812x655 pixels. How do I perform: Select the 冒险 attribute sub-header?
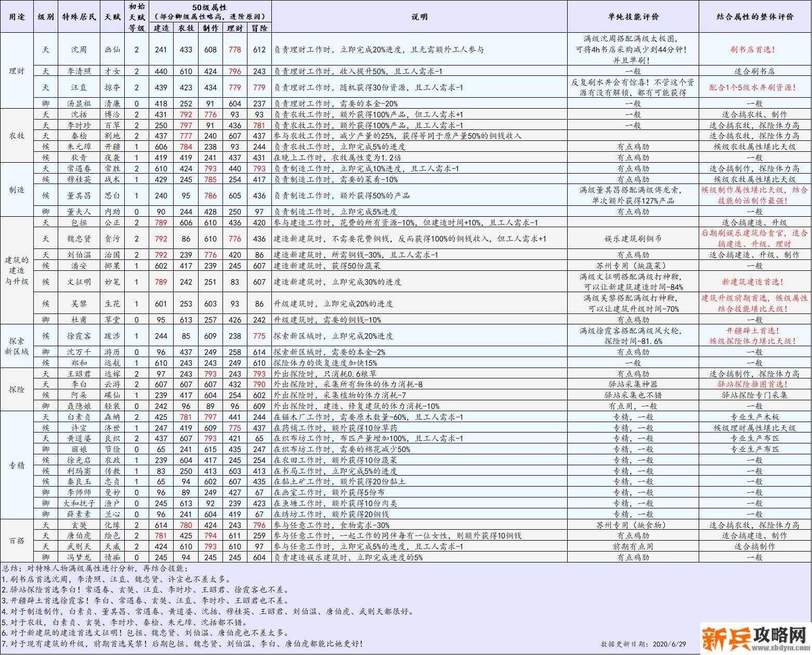coord(259,28)
